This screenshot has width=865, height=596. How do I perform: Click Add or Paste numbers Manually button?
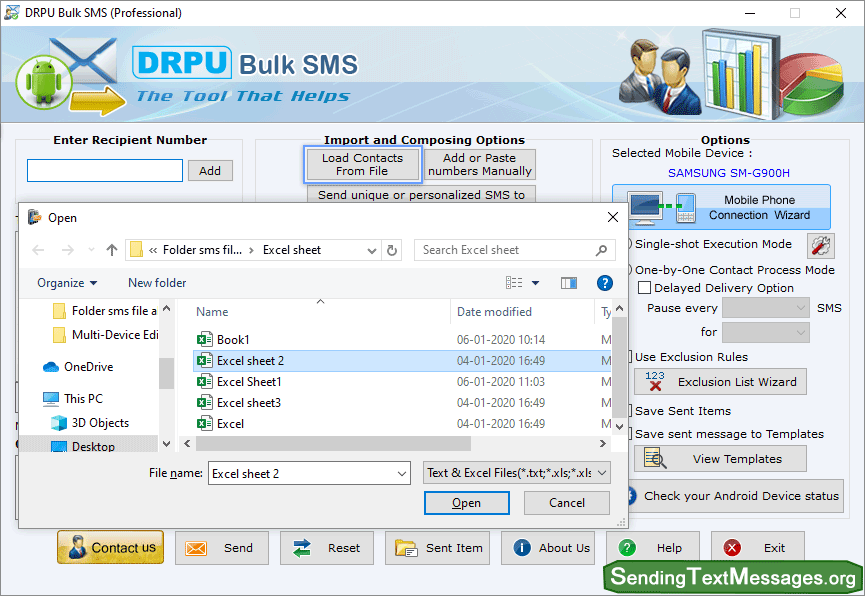[479, 164]
